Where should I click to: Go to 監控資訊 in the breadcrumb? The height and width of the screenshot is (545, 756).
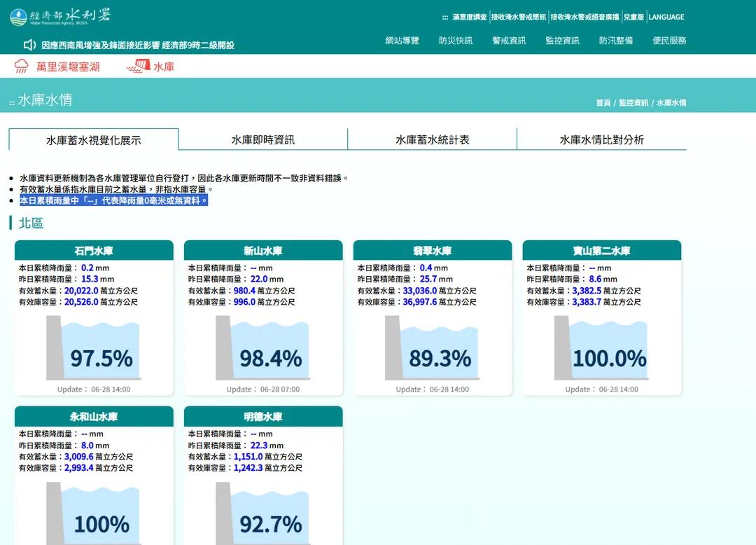point(633,103)
